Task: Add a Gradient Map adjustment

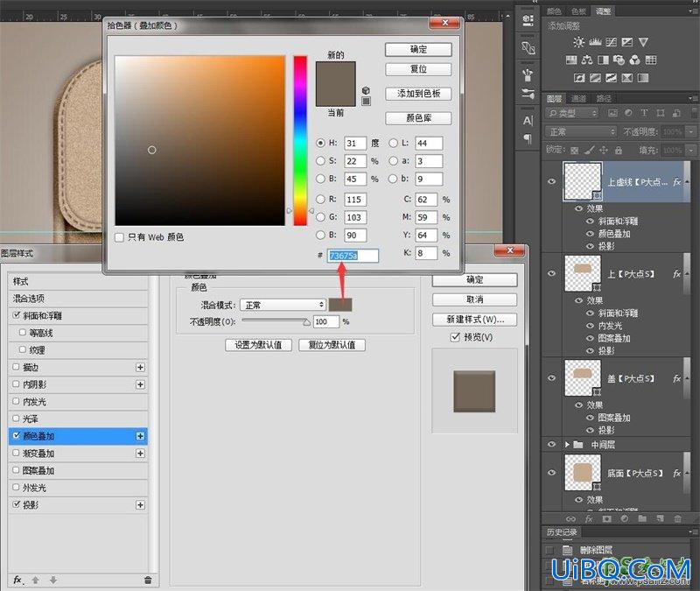Action: (643, 78)
